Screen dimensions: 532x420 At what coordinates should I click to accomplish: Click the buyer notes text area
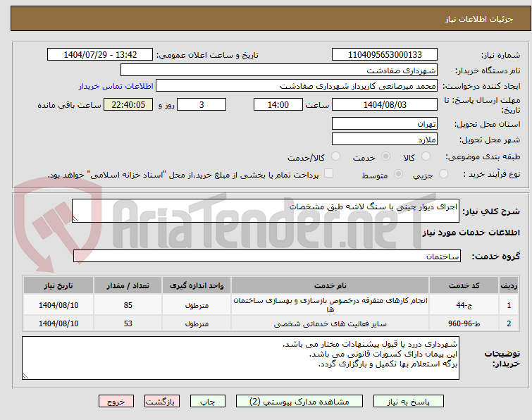pyautogui.click(x=240, y=358)
